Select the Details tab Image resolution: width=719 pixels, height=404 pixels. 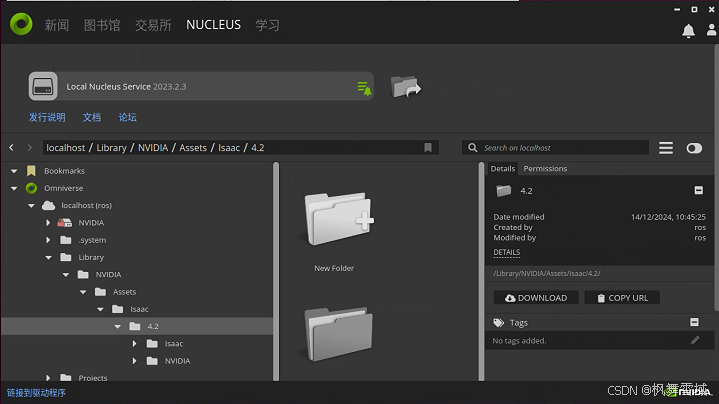(x=503, y=169)
